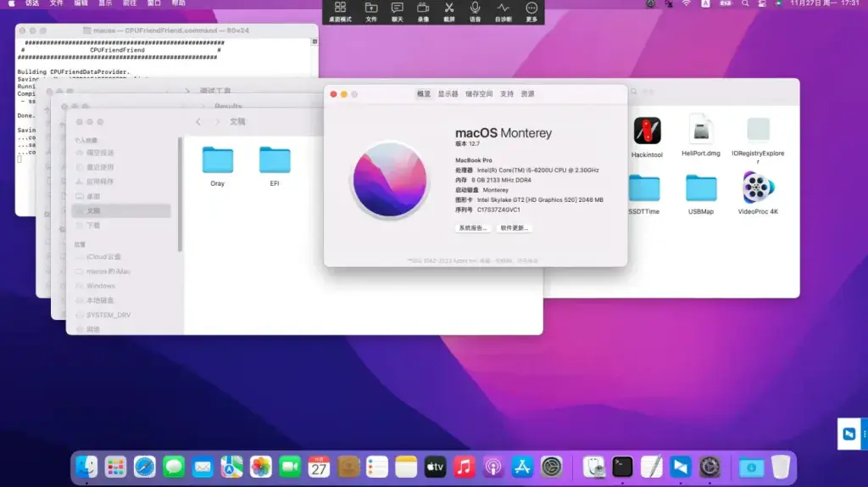This screenshot has width=868, height=487.
Task: Open Launchpad from the Dock
Action: tap(115, 467)
